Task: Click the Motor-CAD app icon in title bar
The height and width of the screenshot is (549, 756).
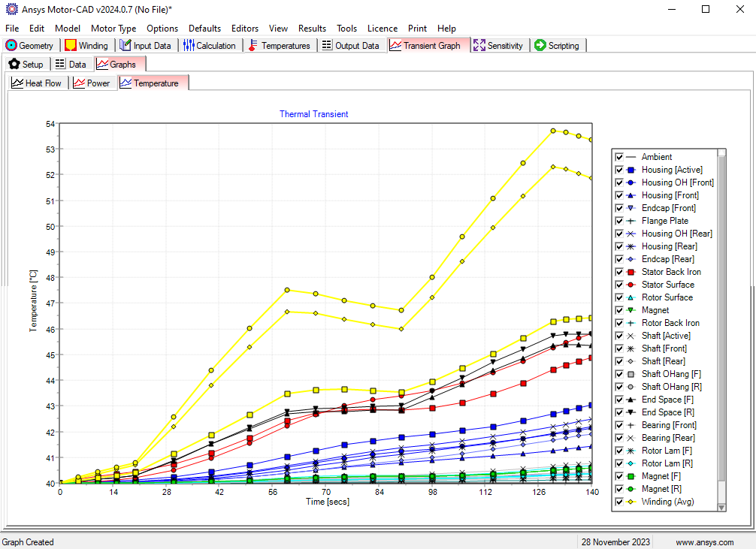Action: tap(11, 9)
